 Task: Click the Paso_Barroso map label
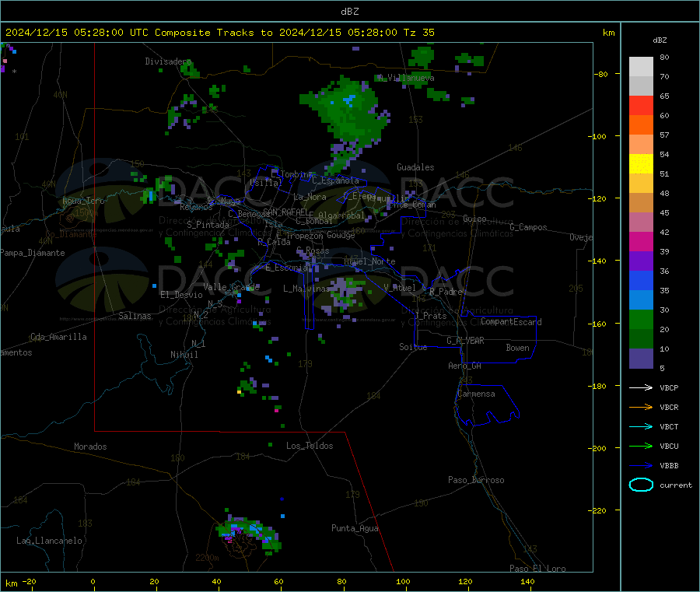click(x=476, y=480)
